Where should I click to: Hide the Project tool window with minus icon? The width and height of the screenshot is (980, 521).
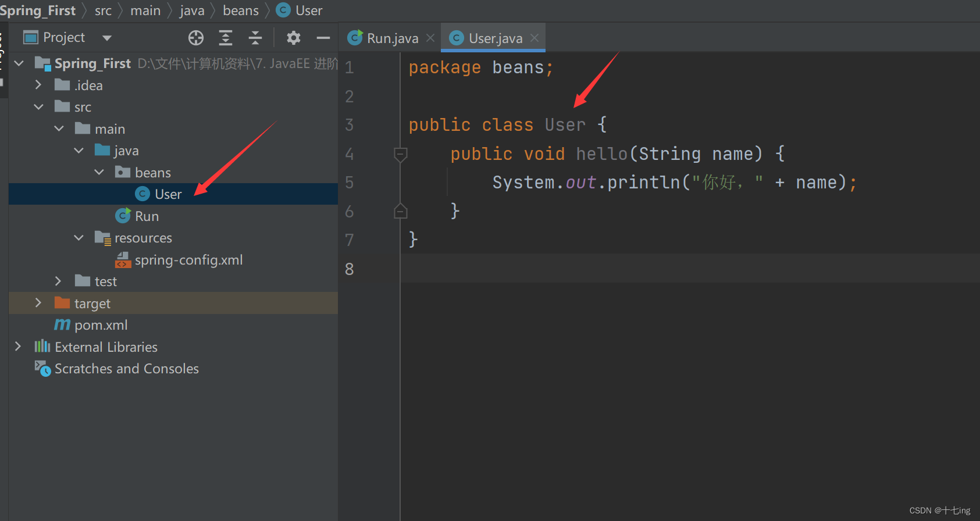(323, 38)
